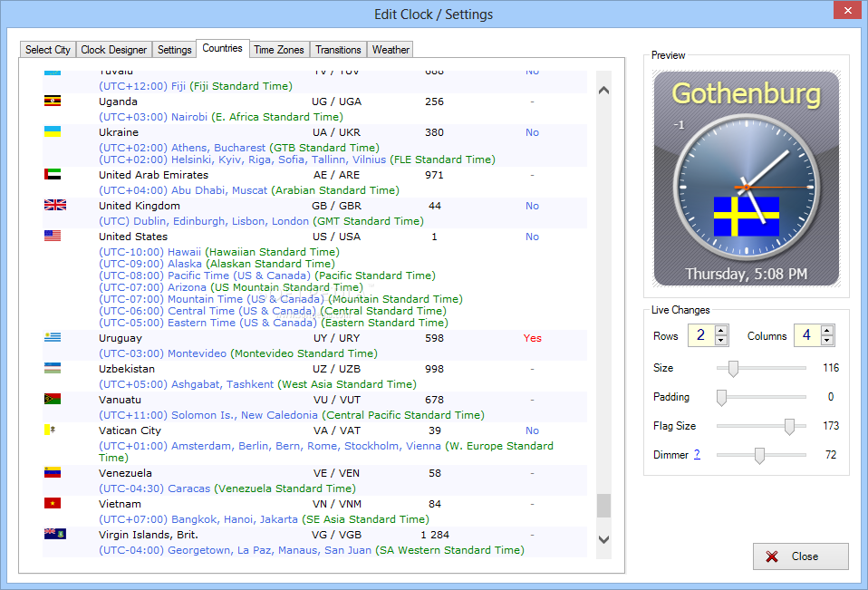Click the Vatican City country name
This screenshot has width=868, height=590.
(130, 430)
